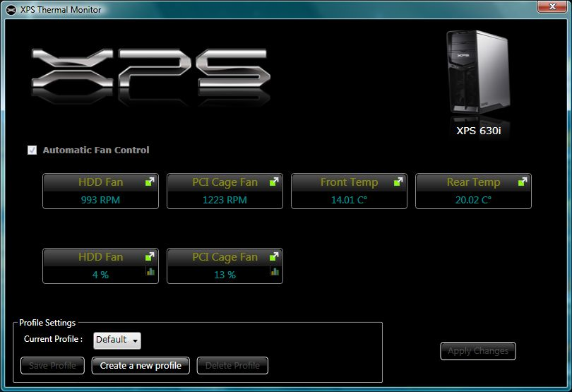Click pop-out arrow icon on HDD Fan percent card
The height and width of the screenshot is (392, 572).
150,256
